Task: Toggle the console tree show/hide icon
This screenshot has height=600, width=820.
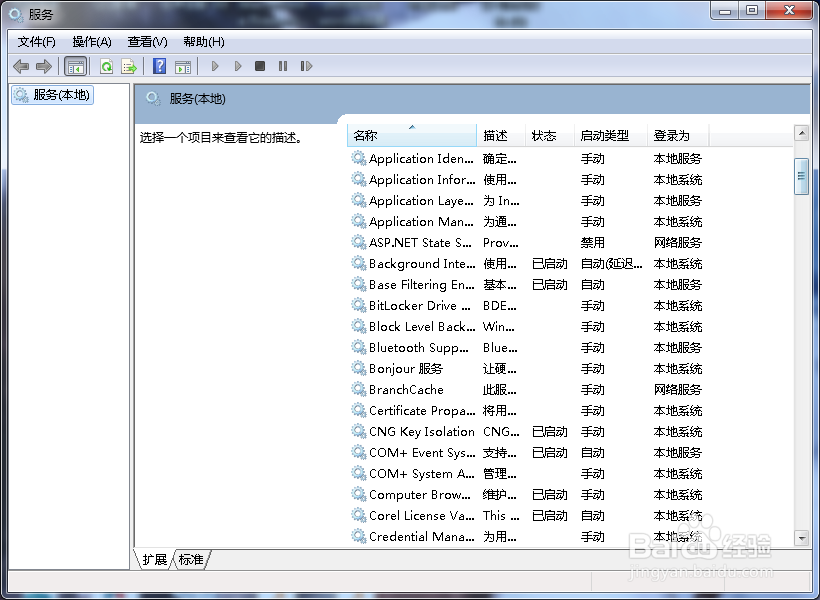Action: [75, 66]
